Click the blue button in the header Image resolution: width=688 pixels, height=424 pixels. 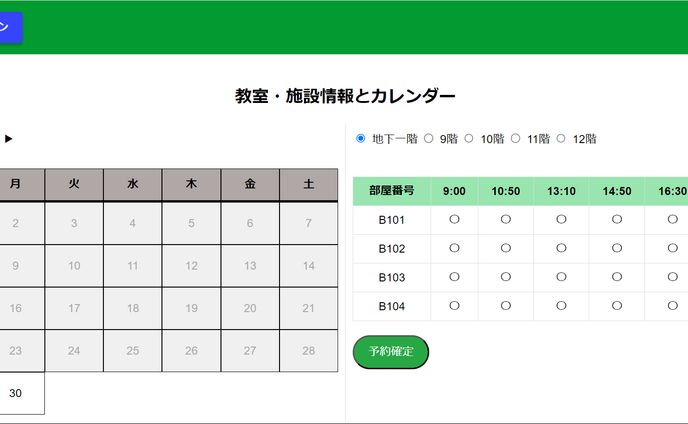pyautogui.click(x=9, y=27)
